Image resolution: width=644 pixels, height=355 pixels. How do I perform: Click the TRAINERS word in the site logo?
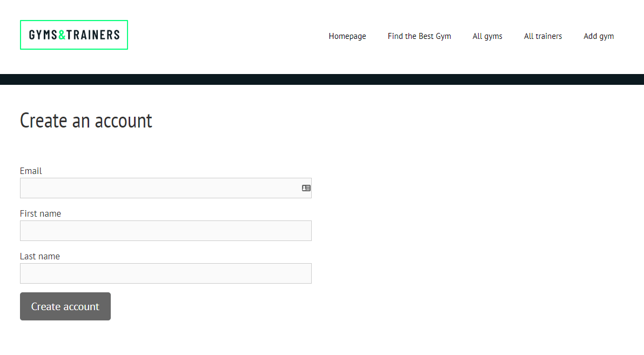pos(93,35)
